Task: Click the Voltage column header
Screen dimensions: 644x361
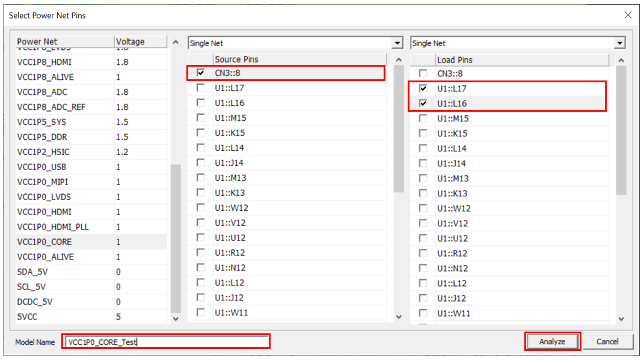Action: pyautogui.click(x=140, y=41)
